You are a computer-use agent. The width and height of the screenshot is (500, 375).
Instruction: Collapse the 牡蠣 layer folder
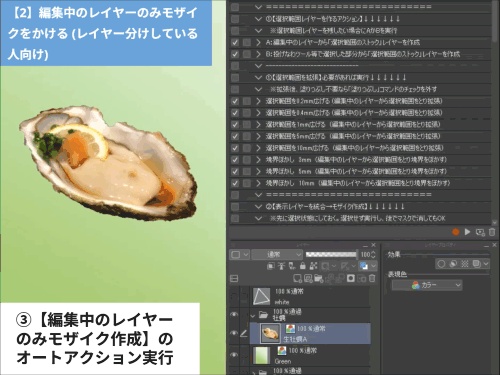(x=253, y=315)
